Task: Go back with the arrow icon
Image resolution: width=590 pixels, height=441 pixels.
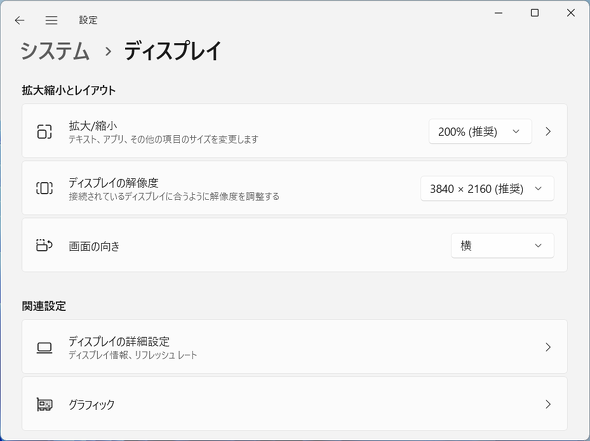Action: (x=19, y=20)
